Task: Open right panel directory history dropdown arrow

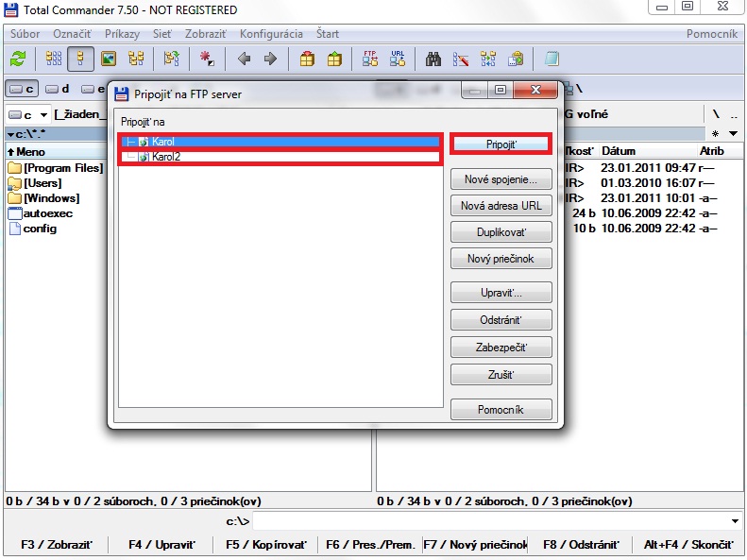Action: point(734,134)
